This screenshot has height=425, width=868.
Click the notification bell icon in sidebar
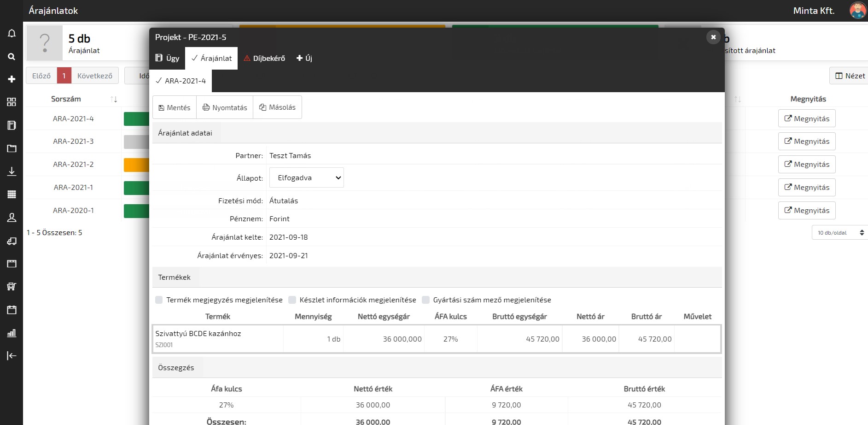[x=12, y=33]
